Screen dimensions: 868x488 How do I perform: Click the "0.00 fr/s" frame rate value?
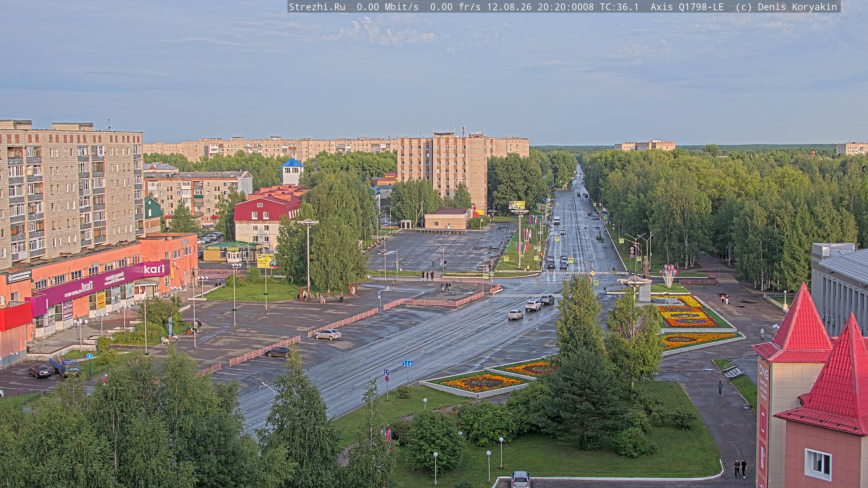tap(455, 7)
